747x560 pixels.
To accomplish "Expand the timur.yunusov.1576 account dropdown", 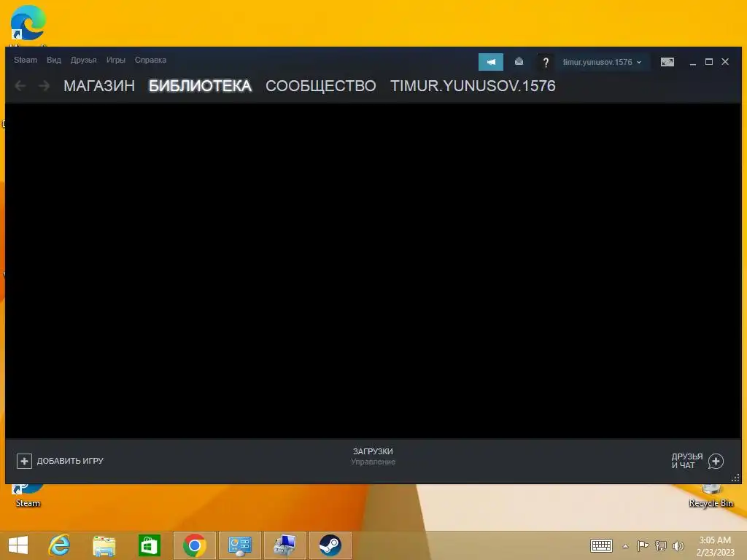I will [x=602, y=62].
